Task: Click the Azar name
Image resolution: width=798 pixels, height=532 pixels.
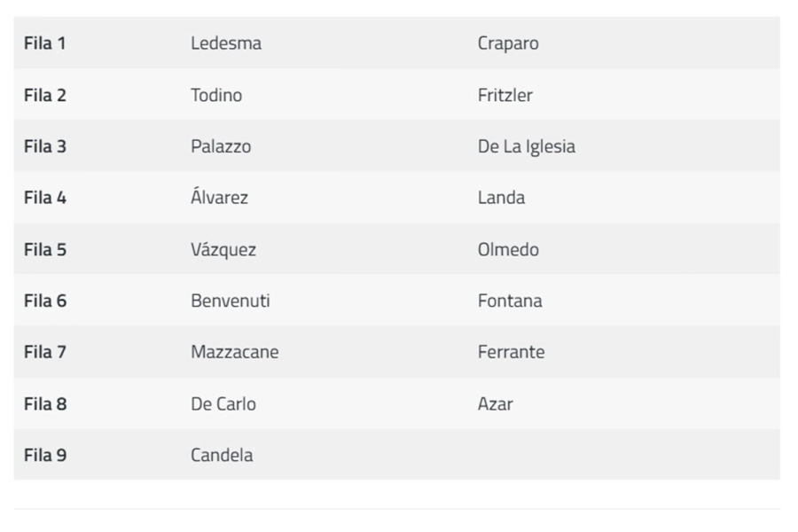Action: point(496,403)
